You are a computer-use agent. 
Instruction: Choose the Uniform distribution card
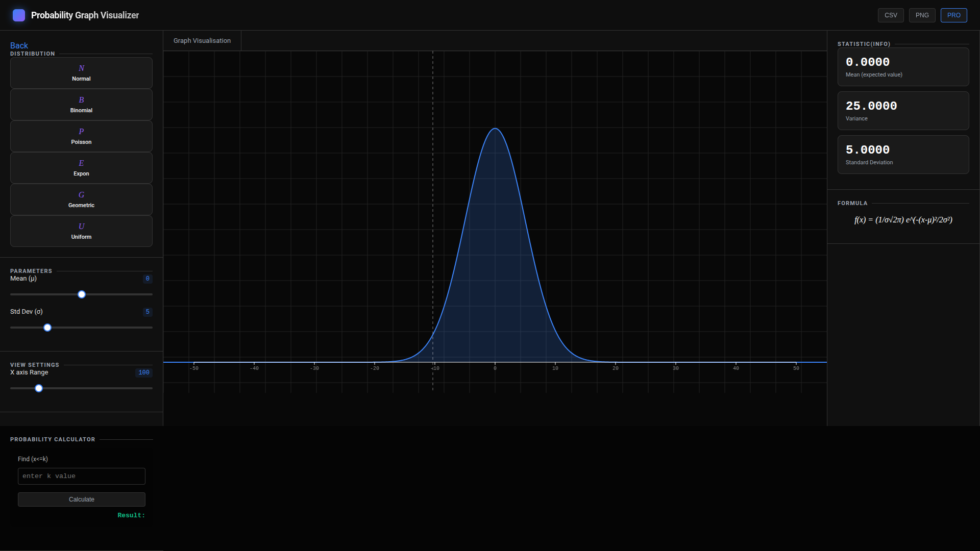click(x=81, y=231)
